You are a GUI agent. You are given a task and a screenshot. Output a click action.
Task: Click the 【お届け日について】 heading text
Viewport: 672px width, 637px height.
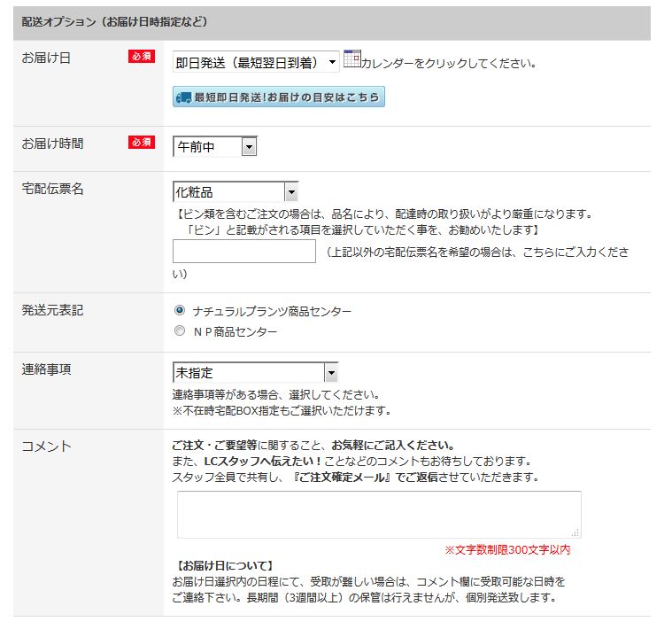pos(224,566)
